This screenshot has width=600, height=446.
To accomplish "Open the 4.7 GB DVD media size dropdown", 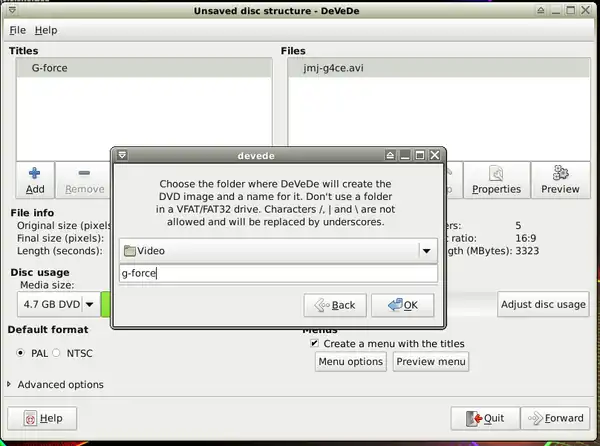I will 88,304.
